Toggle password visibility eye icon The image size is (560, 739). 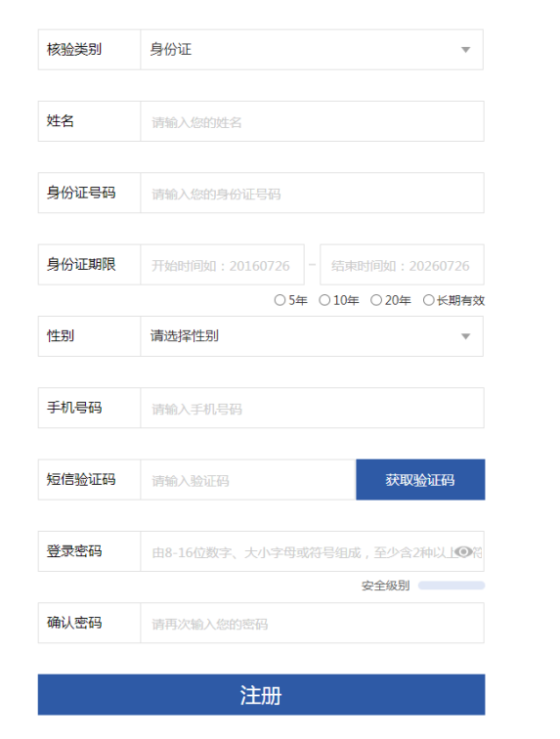tap(463, 551)
